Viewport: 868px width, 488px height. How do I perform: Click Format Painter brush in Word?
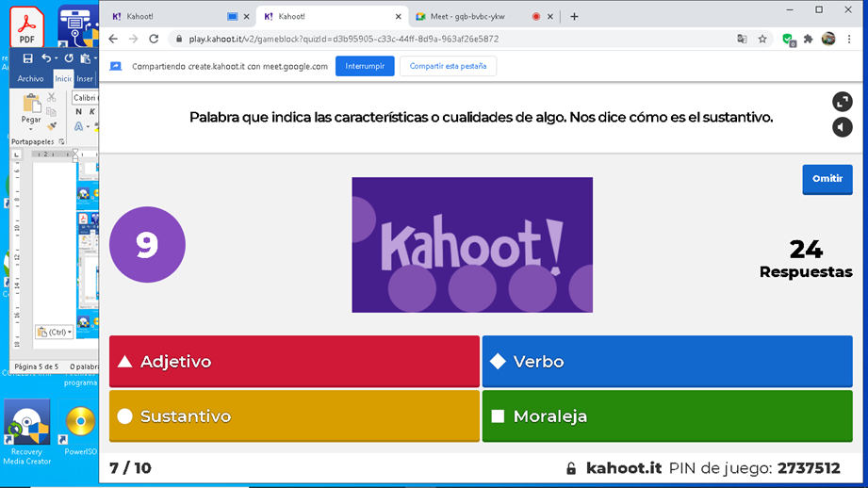[x=52, y=126]
